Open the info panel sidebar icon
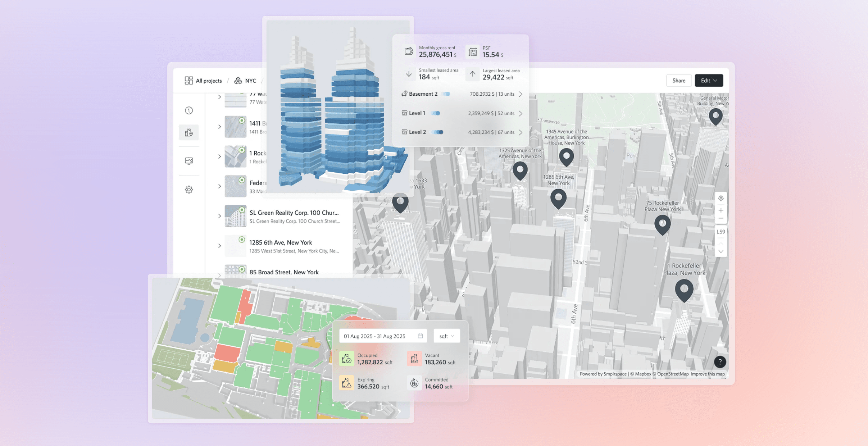Viewport: 868px width, 446px height. click(189, 110)
